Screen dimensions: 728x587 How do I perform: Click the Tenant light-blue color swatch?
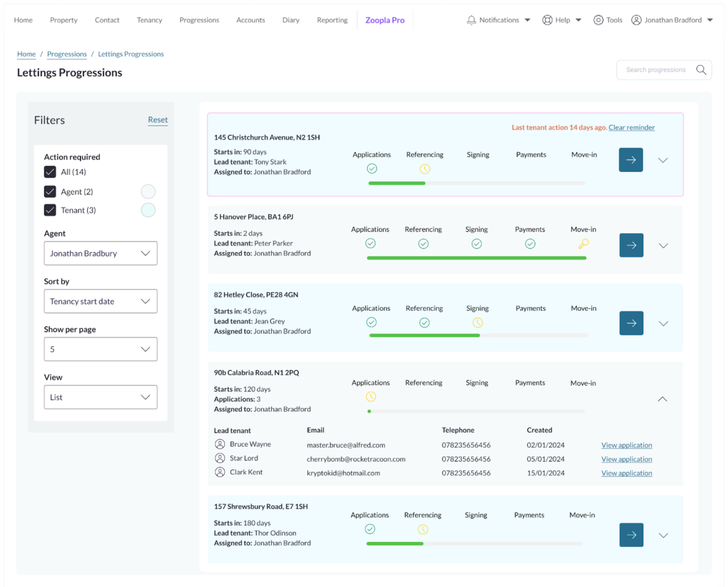[148, 210]
